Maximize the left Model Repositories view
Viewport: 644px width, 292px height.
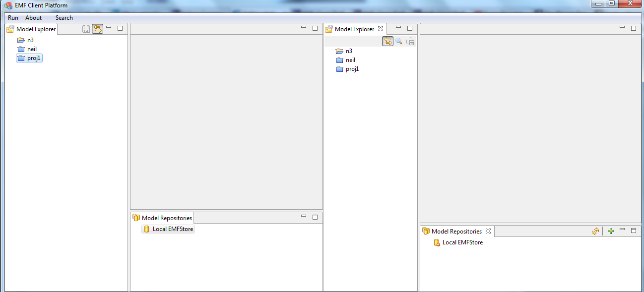click(x=315, y=217)
